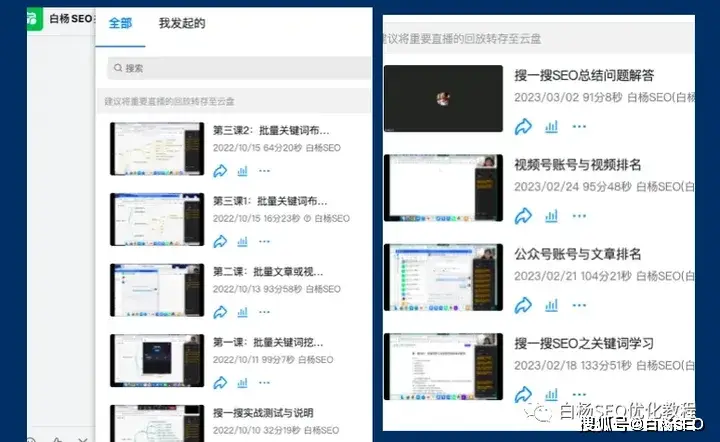Click the 2022/10/15 64分20秒 info line
The height and width of the screenshot is (442, 720).
(276, 148)
